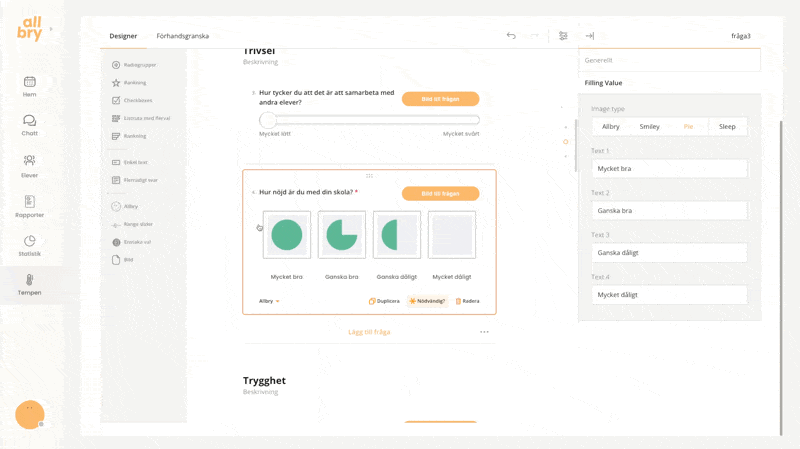Add a Checkboxes question from toolbox
800x449 pixels.
click(x=137, y=101)
